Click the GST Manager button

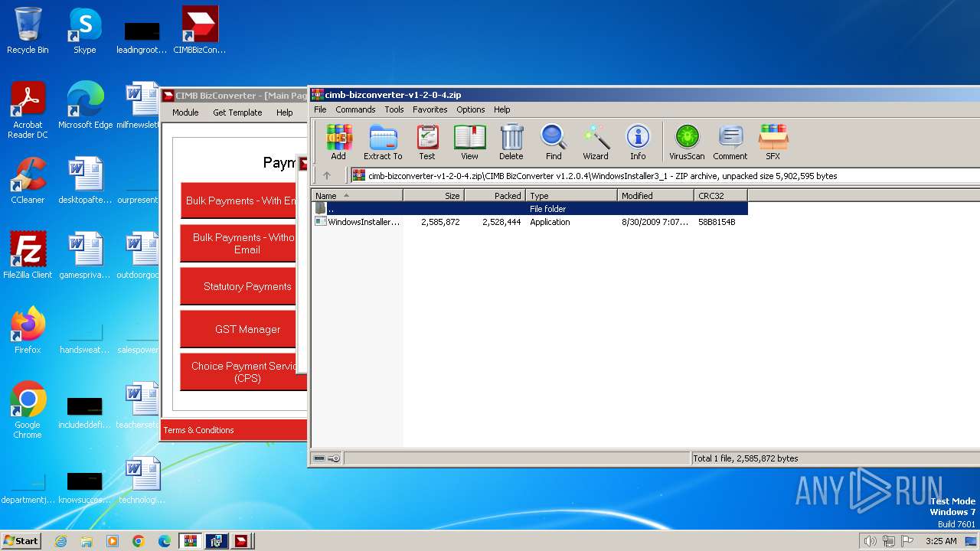point(238,329)
